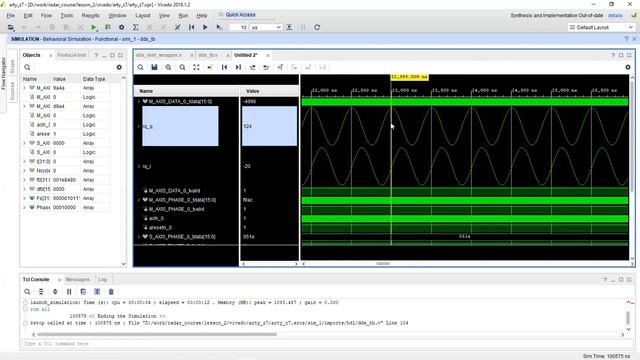The width and height of the screenshot is (640, 360).
Task: Search in waveform toolbar
Action: 140,67
